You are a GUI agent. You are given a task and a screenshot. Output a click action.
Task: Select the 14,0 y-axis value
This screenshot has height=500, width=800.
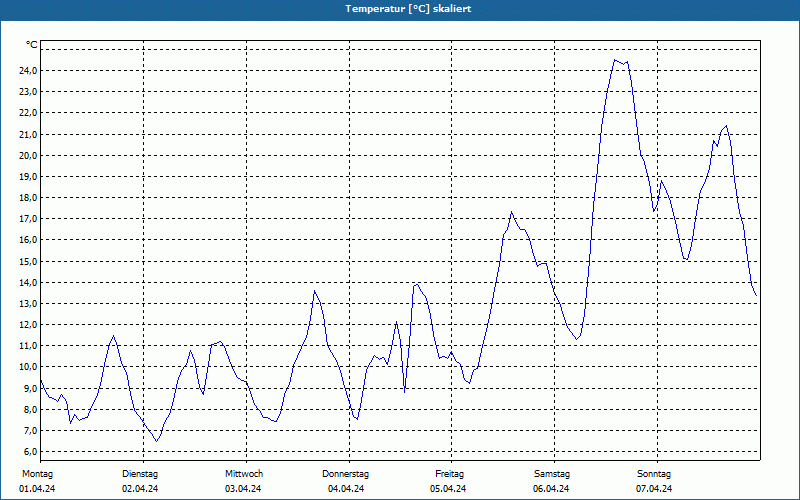coord(28,282)
